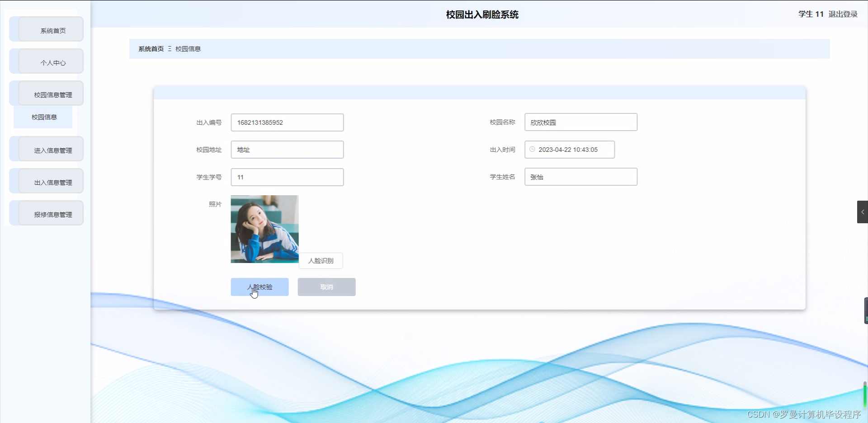
Task: Select the 校园信息 submenu entry
Action: tap(43, 117)
